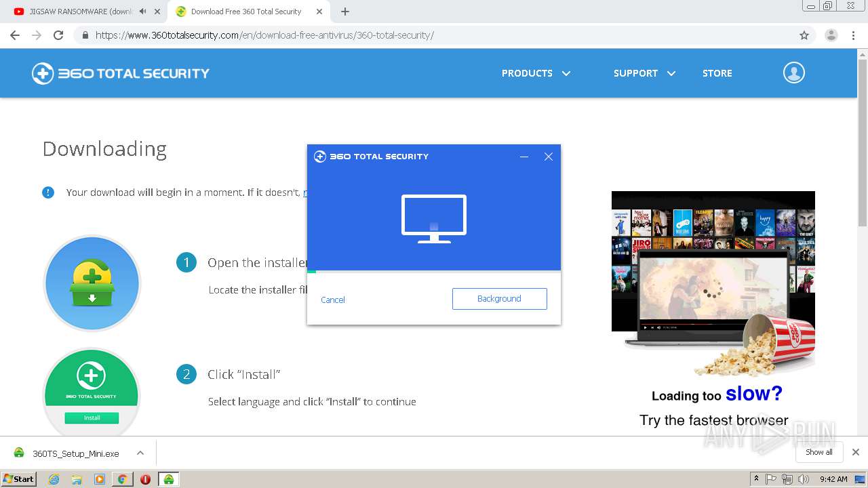Expand the PRODUCTS menu
The height and width of the screenshot is (488, 868).
point(536,73)
